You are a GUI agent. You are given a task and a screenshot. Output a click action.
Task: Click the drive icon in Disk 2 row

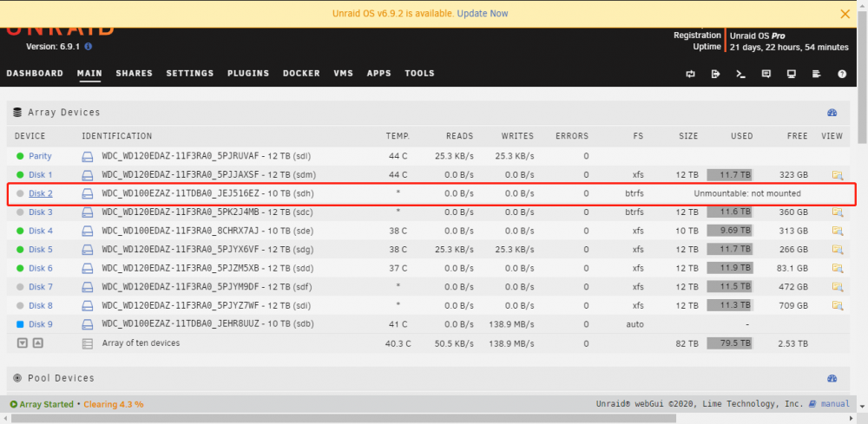click(88, 193)
